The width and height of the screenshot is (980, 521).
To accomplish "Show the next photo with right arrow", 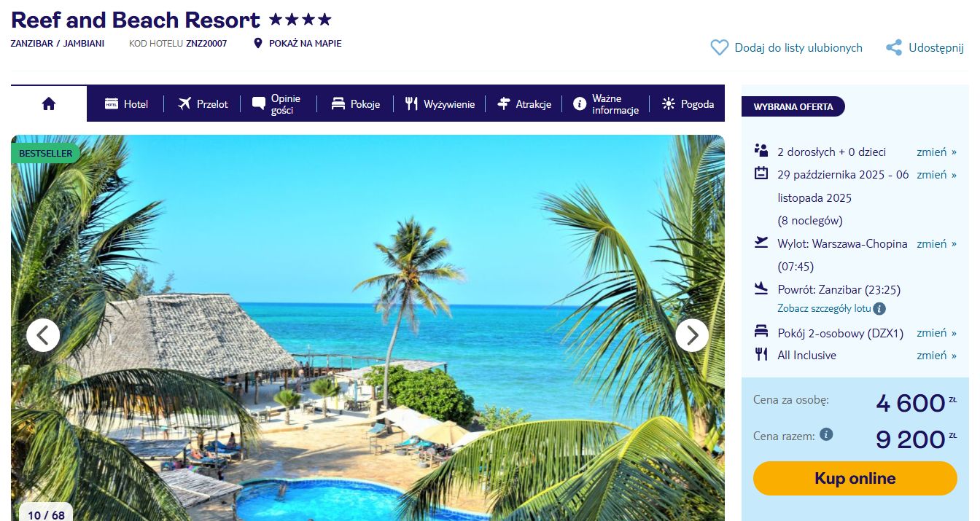I will pos(692,335).
